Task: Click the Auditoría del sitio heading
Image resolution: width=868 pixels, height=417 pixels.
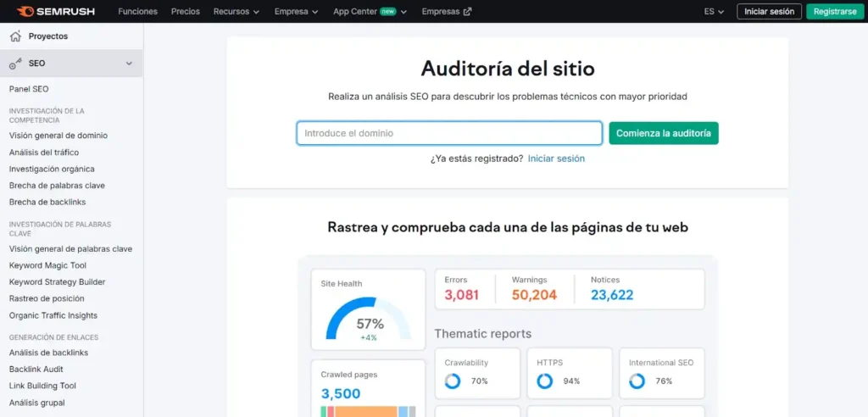Action: 508,69
